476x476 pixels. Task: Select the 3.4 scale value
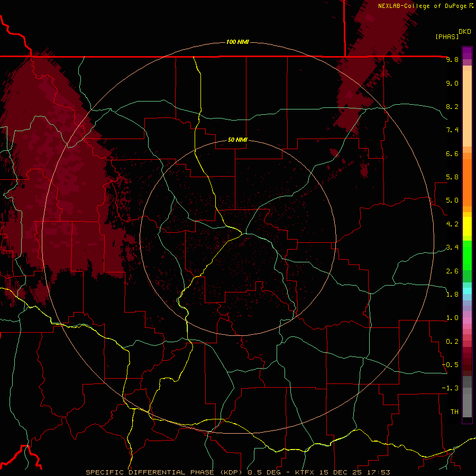coord(452,248)
